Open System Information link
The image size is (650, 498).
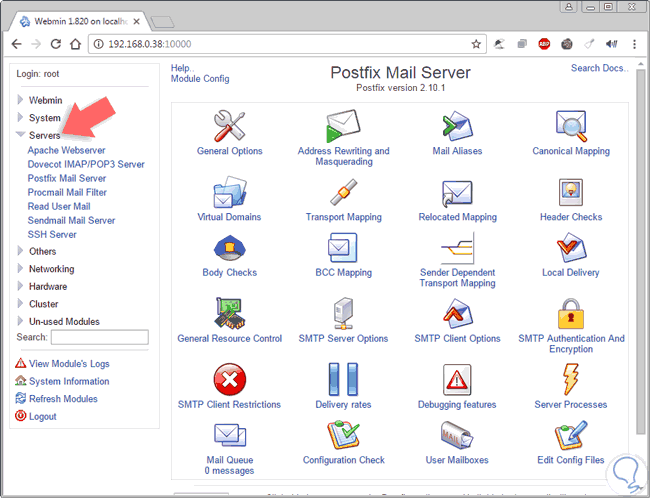[x=69, y=381]
